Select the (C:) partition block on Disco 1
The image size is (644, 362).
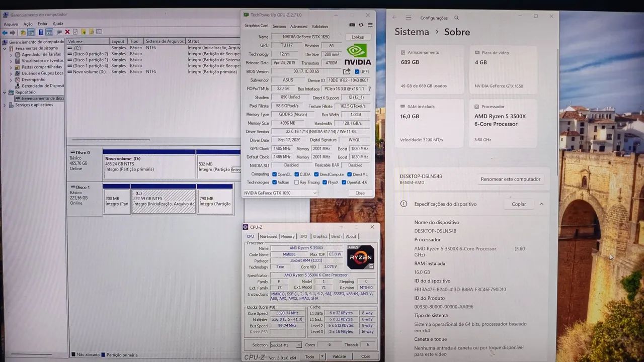pyautogui.click(x=164, y=201)
